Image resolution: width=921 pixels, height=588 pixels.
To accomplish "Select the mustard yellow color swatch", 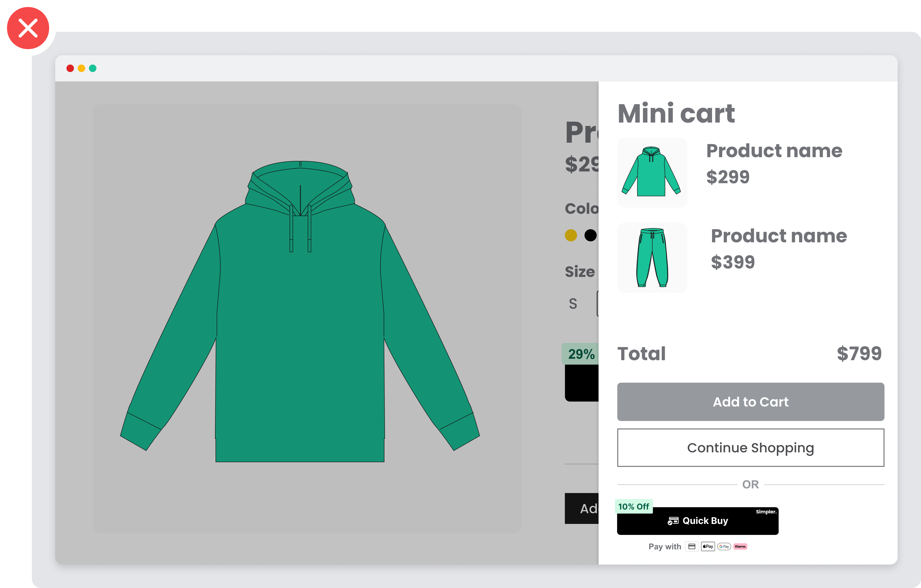I will (571, 235).
